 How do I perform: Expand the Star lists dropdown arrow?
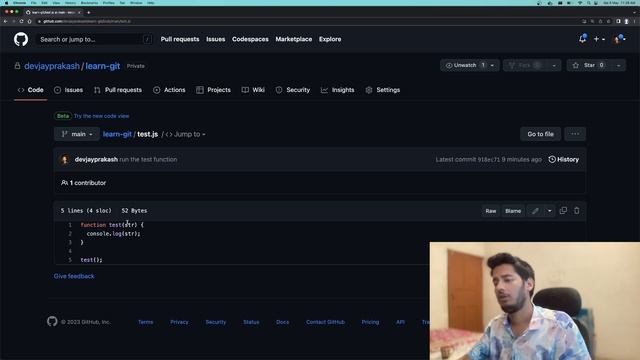coord(618,65)
